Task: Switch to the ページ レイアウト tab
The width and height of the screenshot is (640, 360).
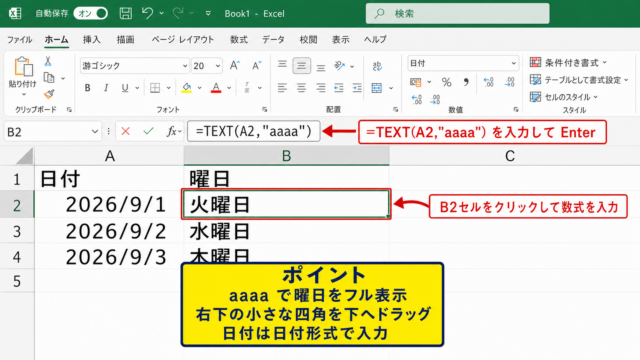Action: click(182, 40)
